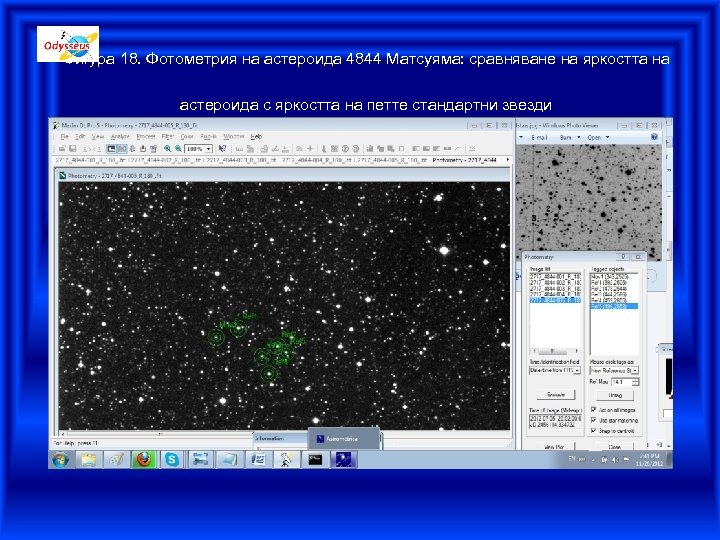
Task: Click the document tab scroll arrow
Action: pos(507,160)
